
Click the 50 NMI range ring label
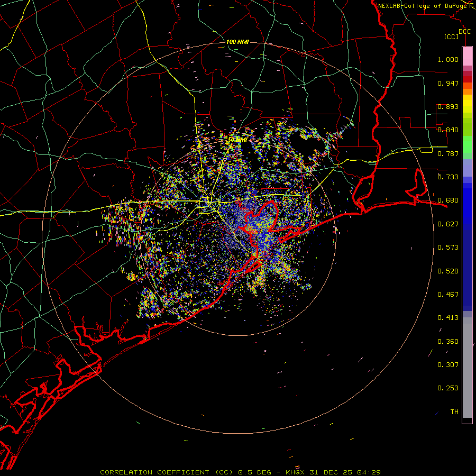(237, 140)
